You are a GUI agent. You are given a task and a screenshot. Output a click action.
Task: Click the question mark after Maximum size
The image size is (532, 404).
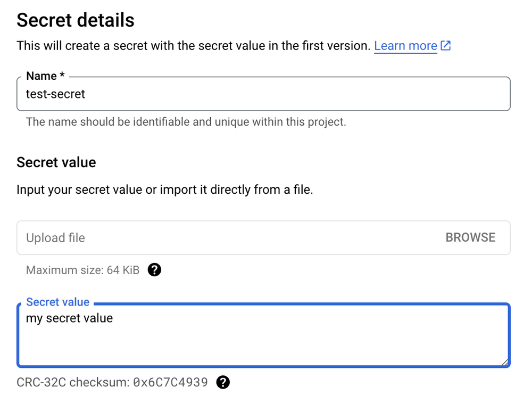pyautogui.click(x=154, y=270)
